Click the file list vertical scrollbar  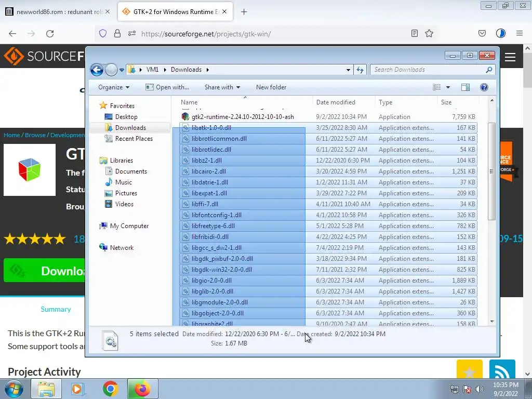click(x=491, y=171)
